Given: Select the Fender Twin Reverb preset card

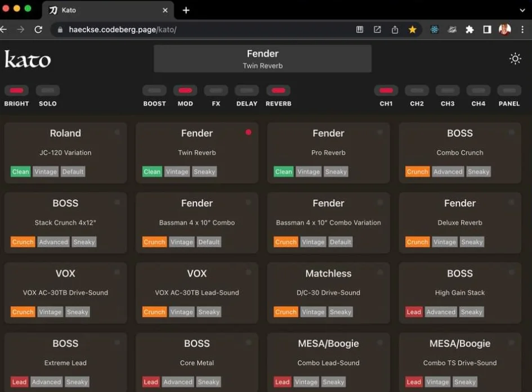Looking at the screenshot, I should (x=197, y=153).
